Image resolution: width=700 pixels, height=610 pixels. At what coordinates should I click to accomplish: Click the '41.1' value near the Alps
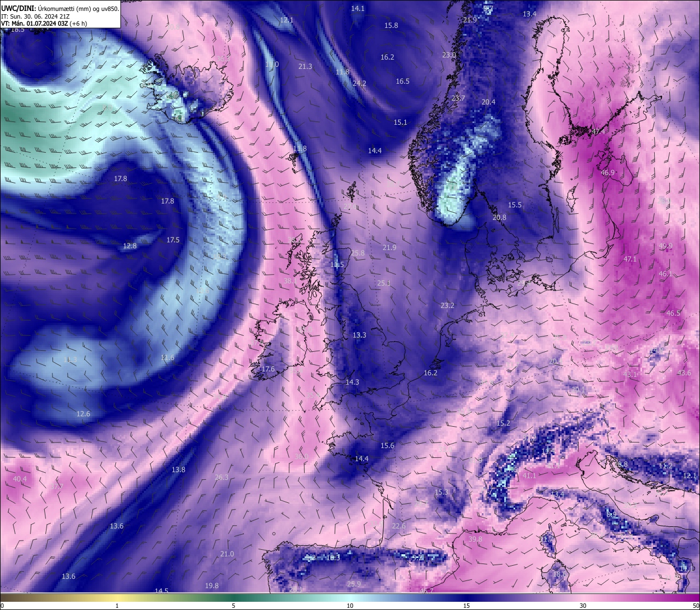[529, 475]
